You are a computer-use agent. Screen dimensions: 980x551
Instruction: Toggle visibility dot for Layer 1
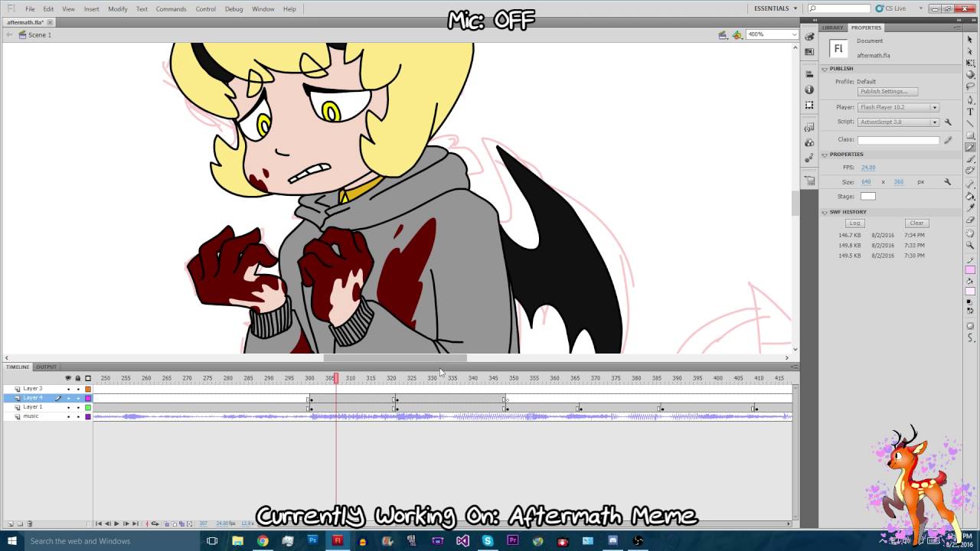[68, 407]
